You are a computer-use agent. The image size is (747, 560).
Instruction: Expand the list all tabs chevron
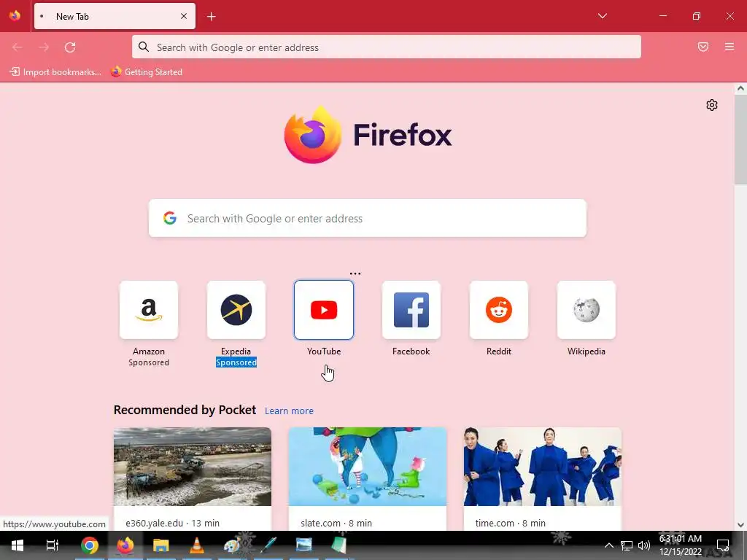coord(603,16)
